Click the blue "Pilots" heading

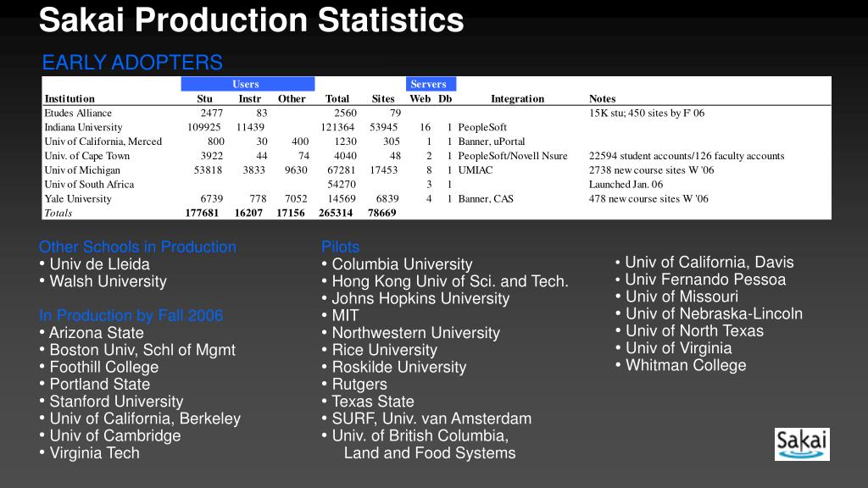point(341,247)
